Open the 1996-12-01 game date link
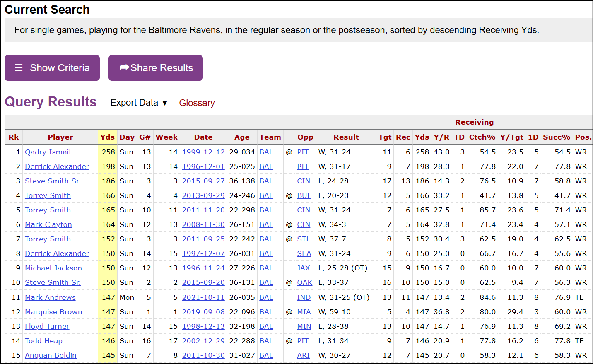The height and width of the screenshot is (364, 593). pos(203,166)
